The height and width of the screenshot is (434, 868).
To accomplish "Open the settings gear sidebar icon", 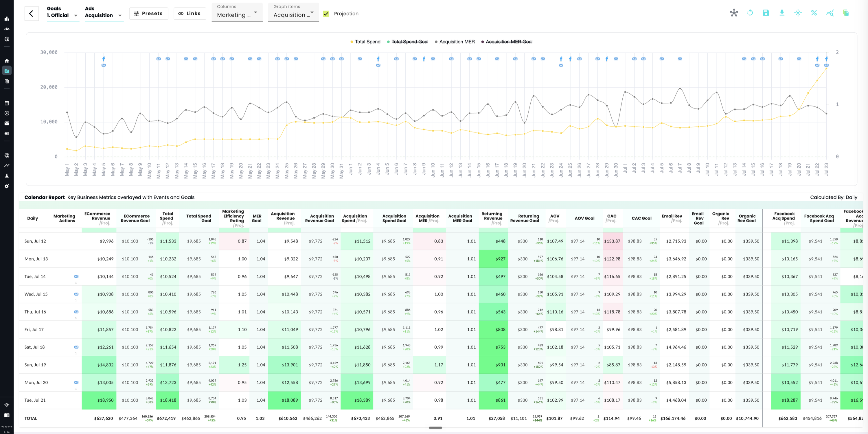I will click(x=7, y=186).
